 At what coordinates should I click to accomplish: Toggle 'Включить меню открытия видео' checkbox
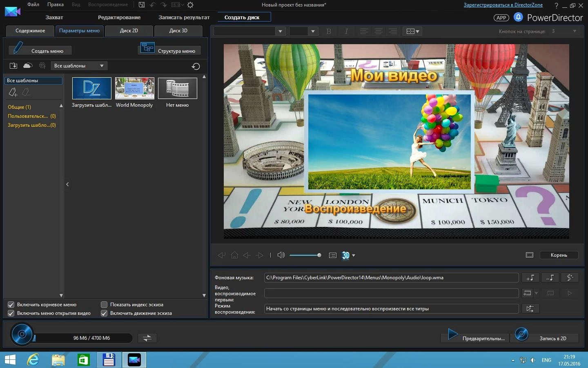coord(11,313)
